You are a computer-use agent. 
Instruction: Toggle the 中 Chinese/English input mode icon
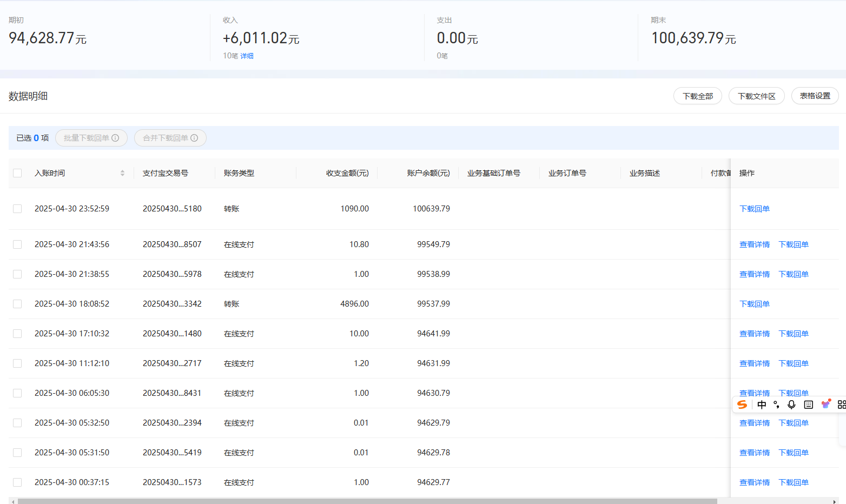pos(762,404)
